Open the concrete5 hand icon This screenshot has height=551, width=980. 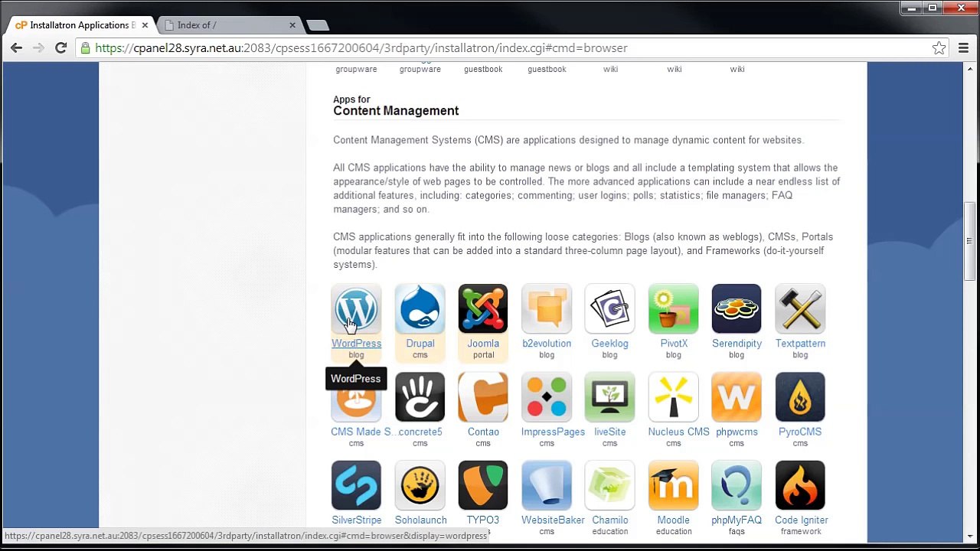pos(420,397)
